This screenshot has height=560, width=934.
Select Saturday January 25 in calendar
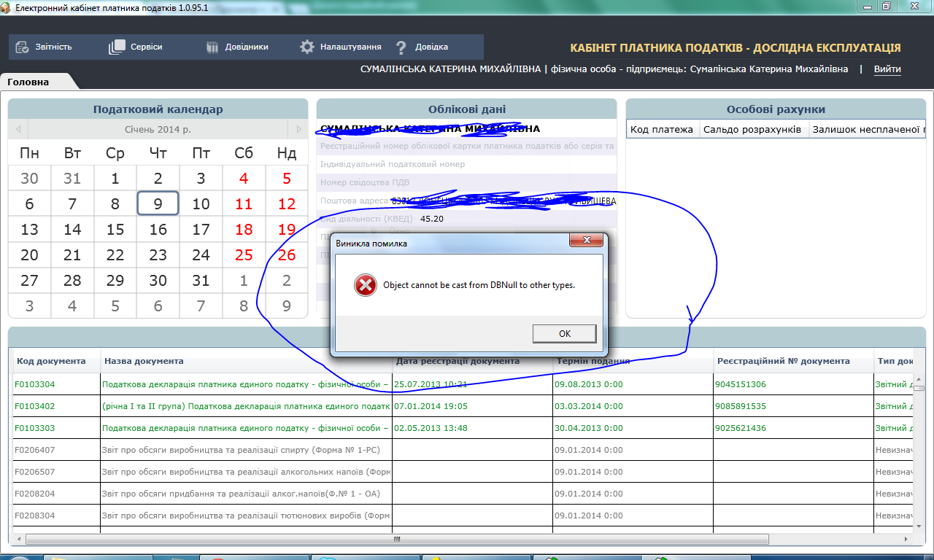pos(244,255)
